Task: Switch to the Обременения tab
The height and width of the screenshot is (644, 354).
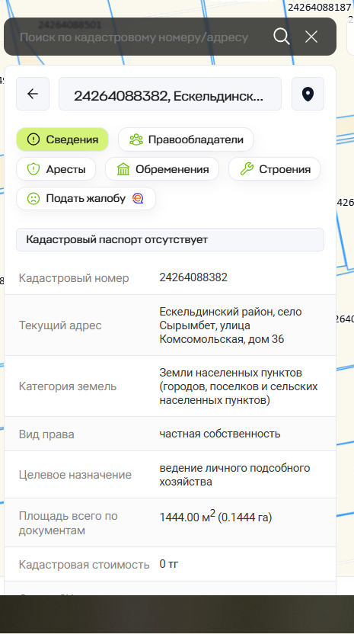Action: (x=162, y=168)
